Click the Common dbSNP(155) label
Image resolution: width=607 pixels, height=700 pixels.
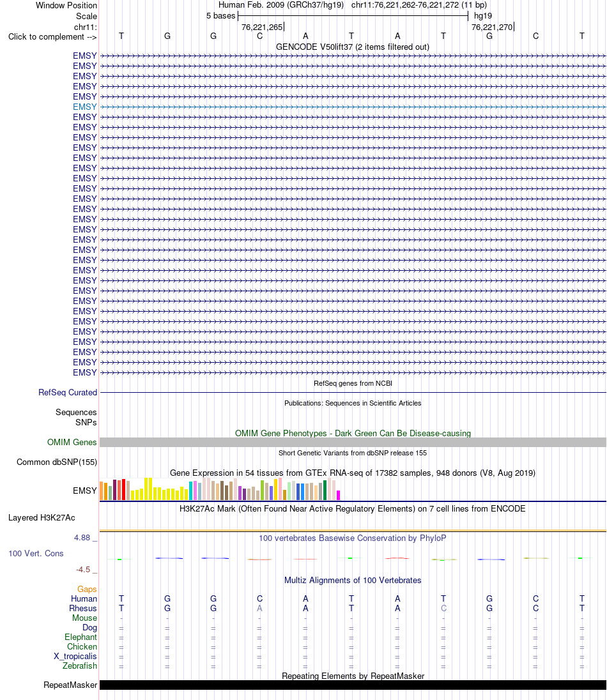click(x=57, y=462)
